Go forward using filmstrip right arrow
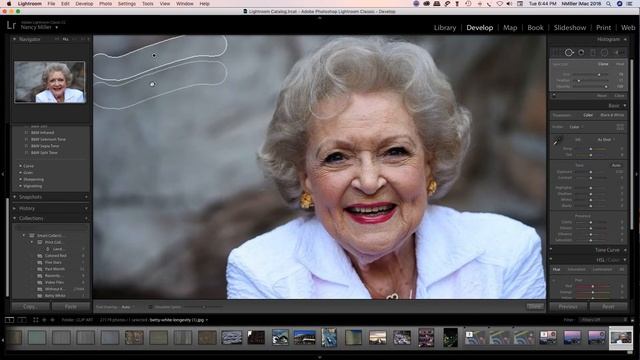Image resolution: width=640 pixels, height=360 pixels. (x=52, y=320)
